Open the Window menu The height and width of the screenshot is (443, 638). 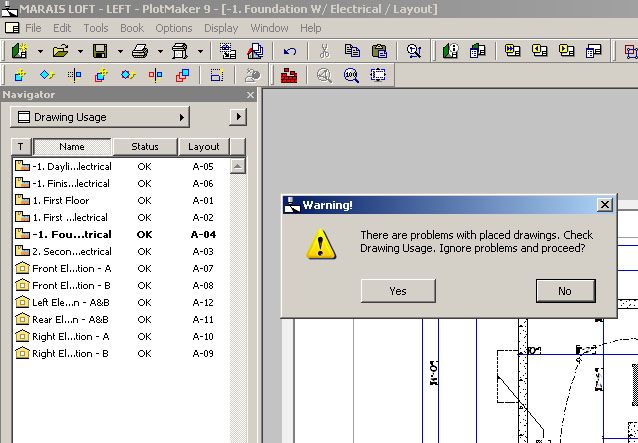(269, 28)
